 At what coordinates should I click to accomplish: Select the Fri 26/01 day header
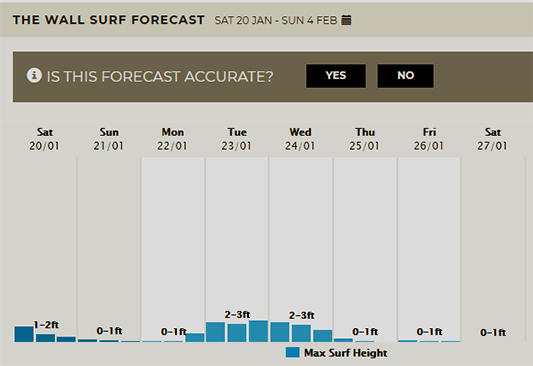[429, 139]
